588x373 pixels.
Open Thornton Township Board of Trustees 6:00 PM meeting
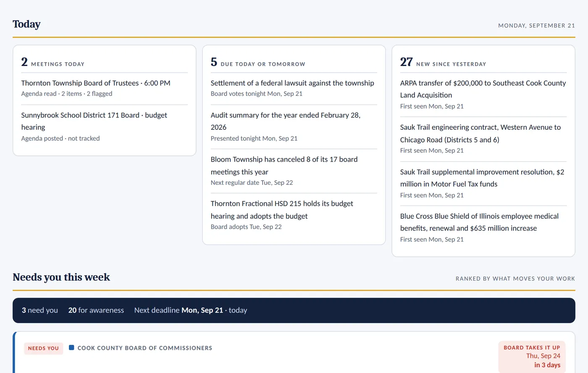(96, 83)
